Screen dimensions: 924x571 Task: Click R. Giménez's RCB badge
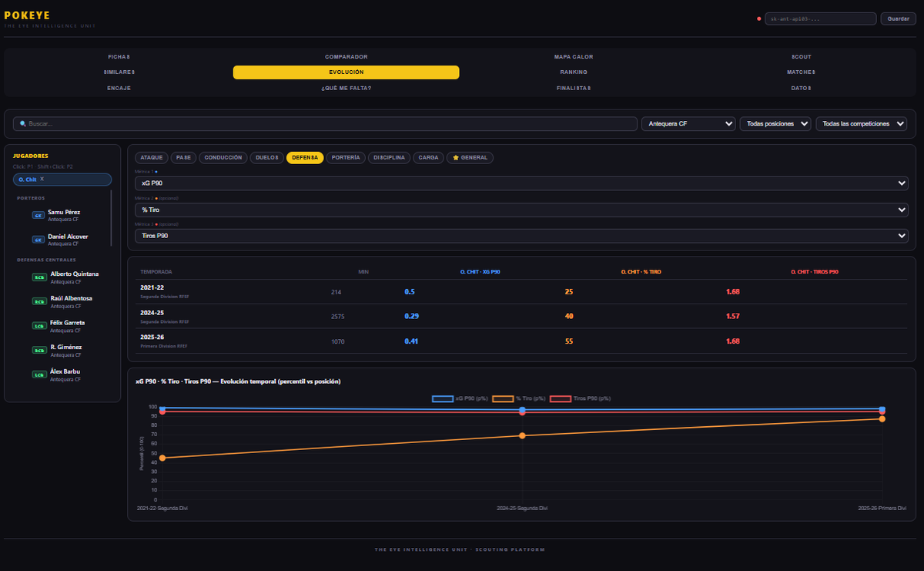click(x=38, y=351)
